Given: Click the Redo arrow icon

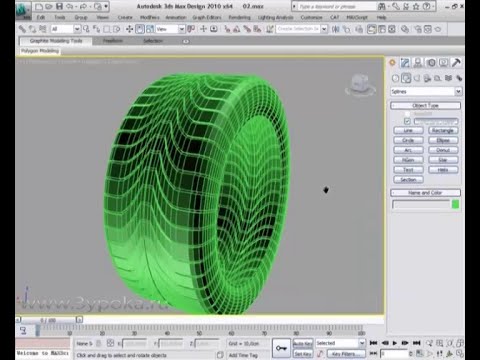Looking at the screenshot, I should click(84, 6).
